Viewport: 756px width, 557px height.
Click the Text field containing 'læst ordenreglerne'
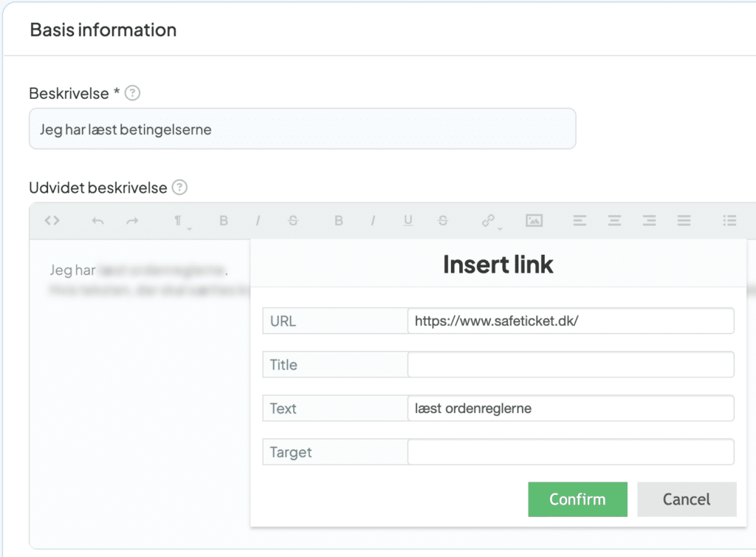click(570, 409)
